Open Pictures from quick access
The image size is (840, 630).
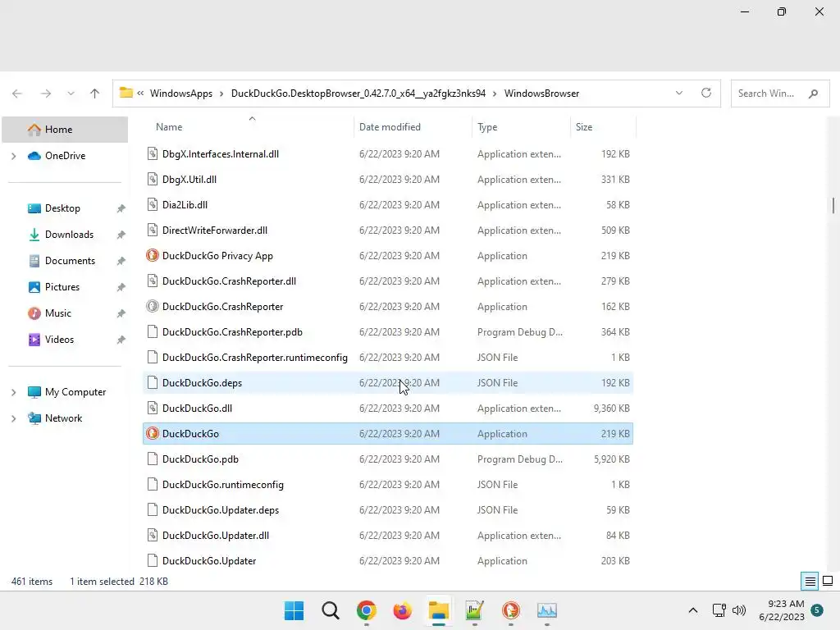point(62,286)
